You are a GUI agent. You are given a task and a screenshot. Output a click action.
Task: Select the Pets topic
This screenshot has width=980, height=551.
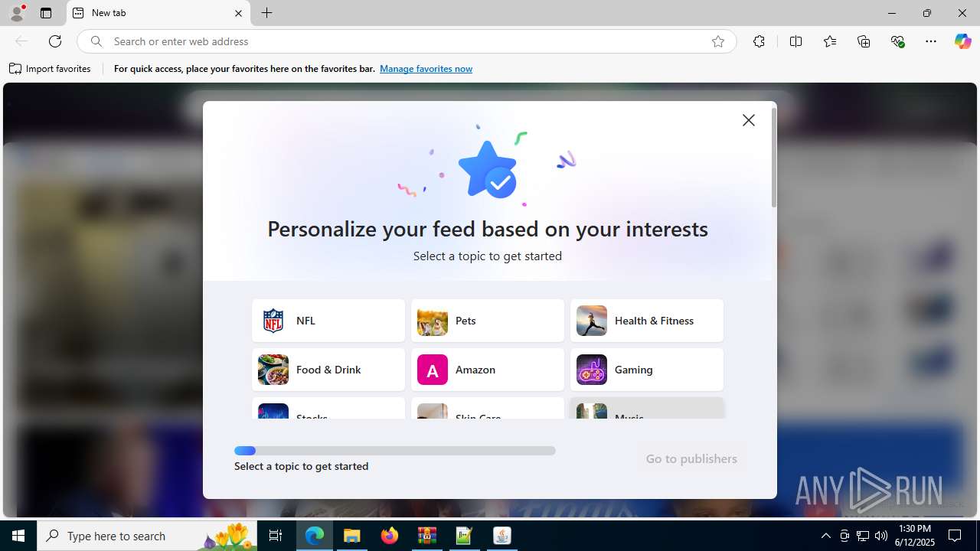tap(488, 321)
